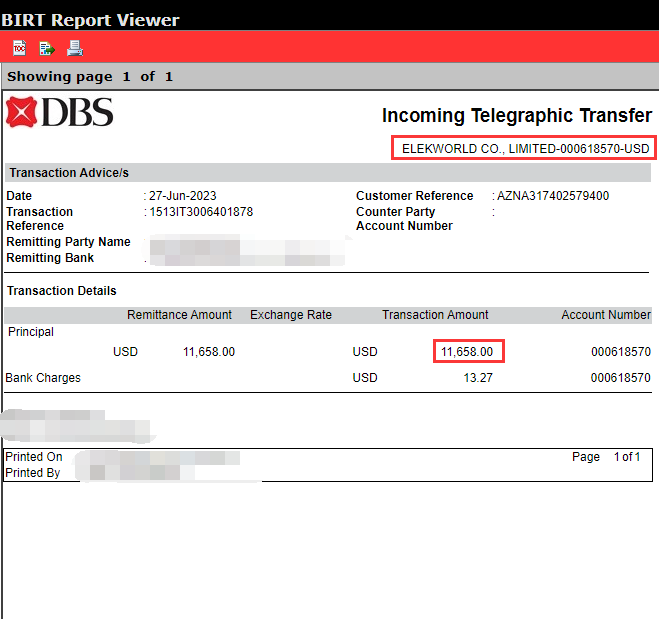Click the 'Account Number' column header

point(606,315)
